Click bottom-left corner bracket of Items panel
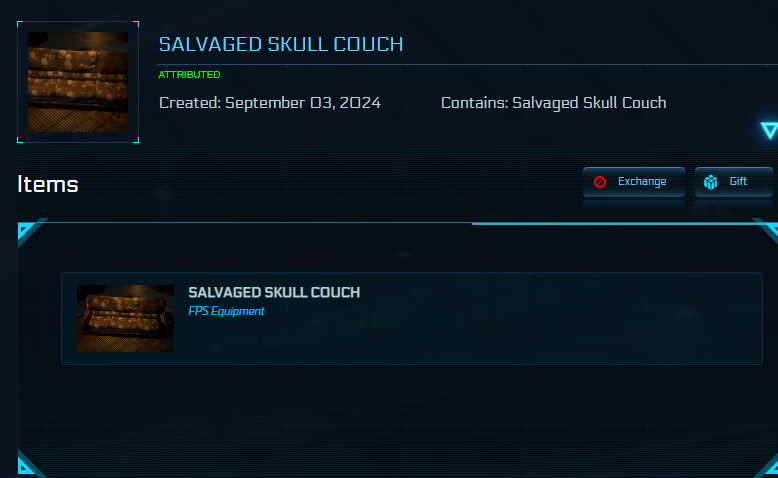 tap(28, 465)
